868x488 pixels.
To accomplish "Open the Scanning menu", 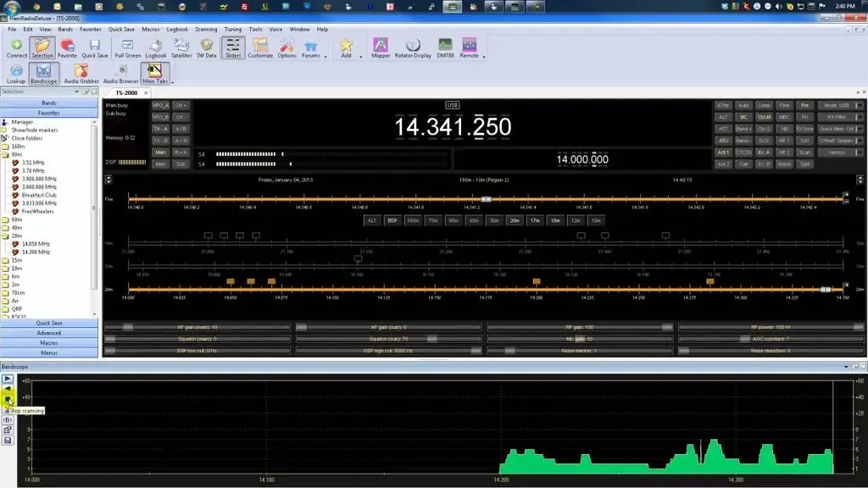I will pyautogui.click(x=206, y=30).
